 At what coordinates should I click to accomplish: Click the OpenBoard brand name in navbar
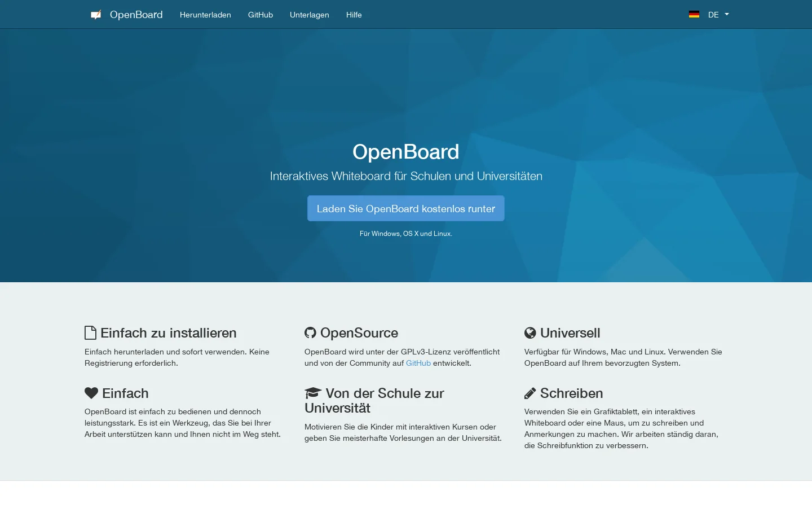(x=136, y=15)
